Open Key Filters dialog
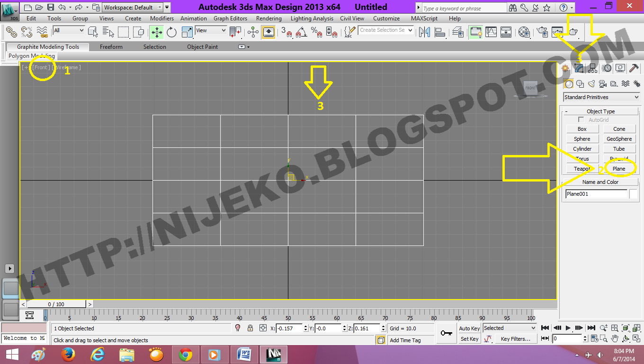The image size is (644, 364). (516, 339)
